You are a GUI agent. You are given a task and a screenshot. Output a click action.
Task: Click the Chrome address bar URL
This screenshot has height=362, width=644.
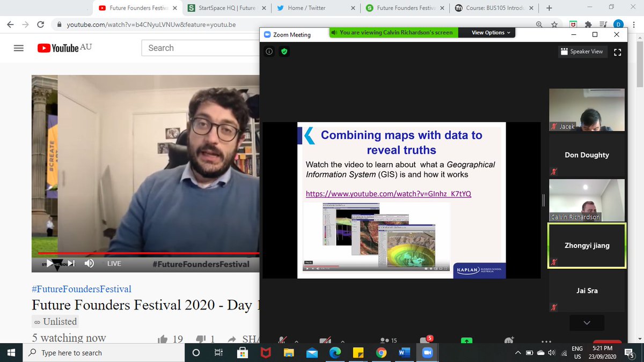click(150, 25)
